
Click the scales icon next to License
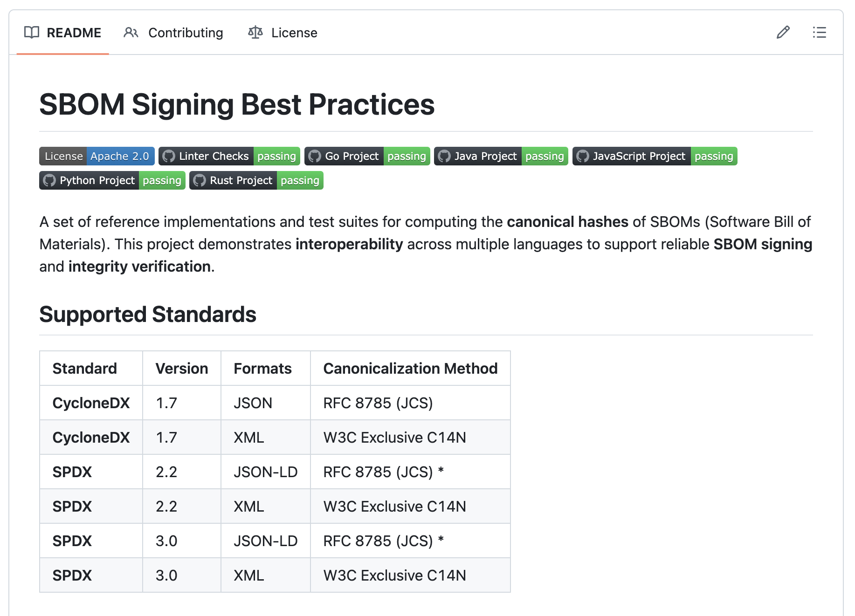(255, 32)
